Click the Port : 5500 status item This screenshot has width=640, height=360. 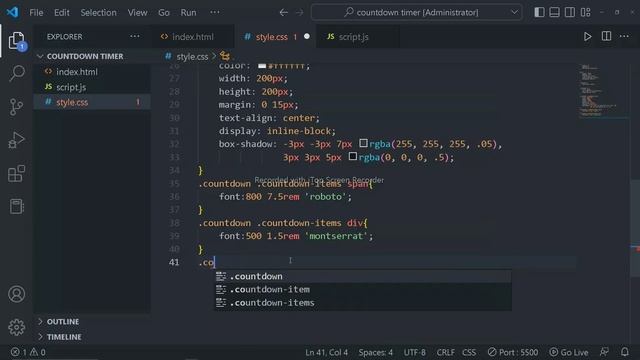pyautogui.click(x=513, y=352)
